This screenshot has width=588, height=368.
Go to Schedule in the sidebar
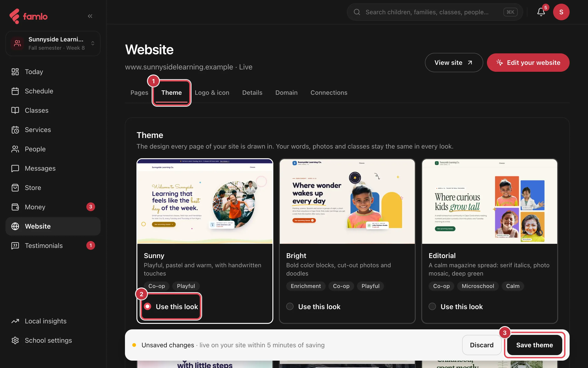(x=53, y=91)
